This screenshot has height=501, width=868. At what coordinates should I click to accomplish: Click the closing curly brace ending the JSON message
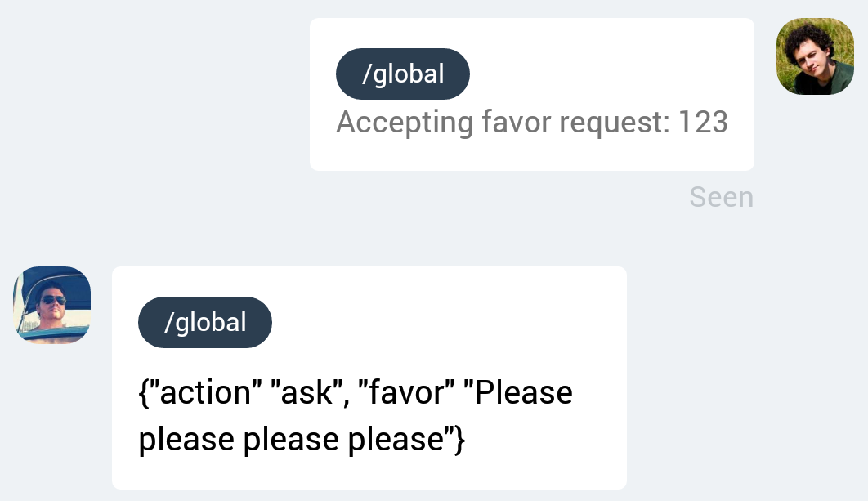[459, 441]
